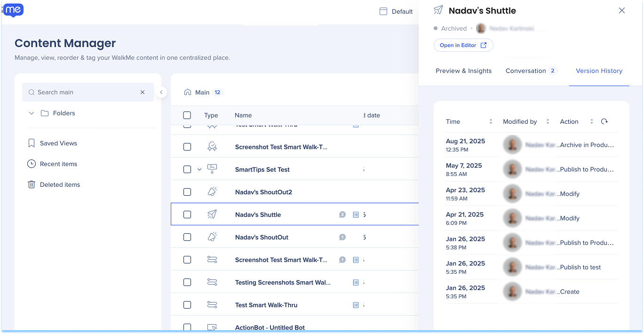The image size is (644, 334).
Task: Click the notes icon on Test Smart Walk-Thru row
Action: (356, 305)
